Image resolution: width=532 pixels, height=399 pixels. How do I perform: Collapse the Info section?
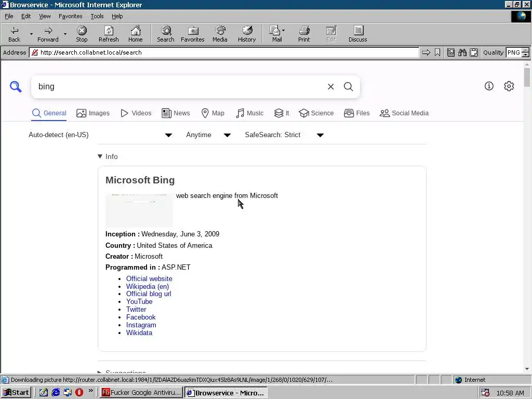click(x=108, y=156)
